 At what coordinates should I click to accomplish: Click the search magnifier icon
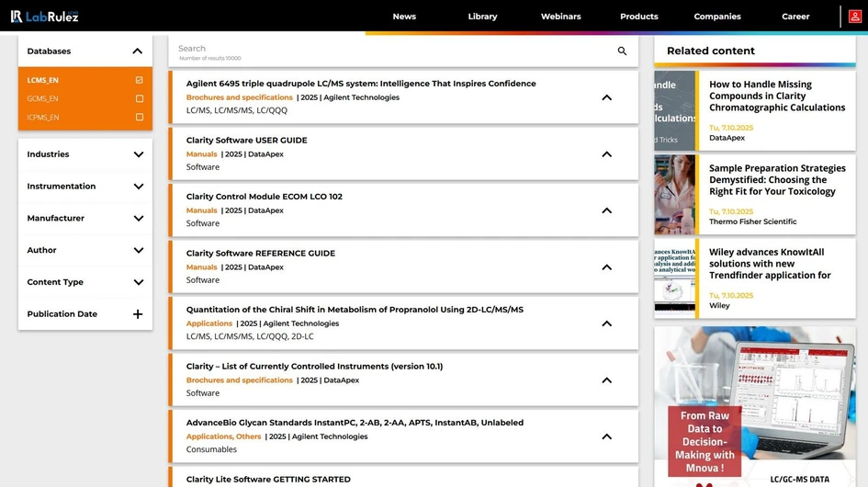(622, 51)
